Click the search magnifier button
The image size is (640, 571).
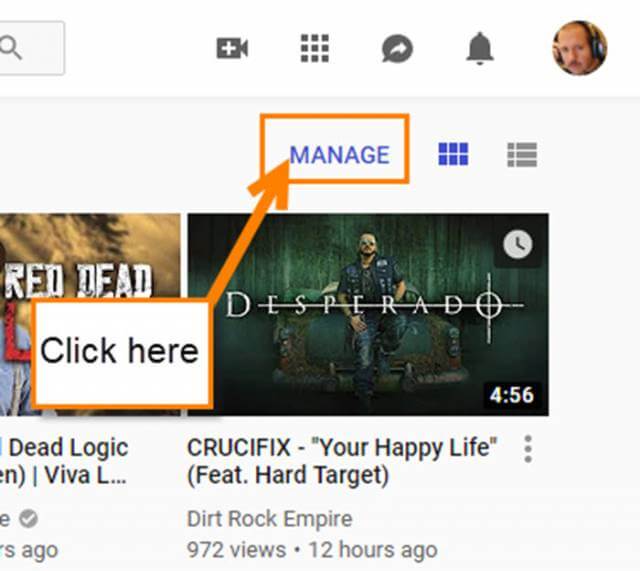pos(31,48)
